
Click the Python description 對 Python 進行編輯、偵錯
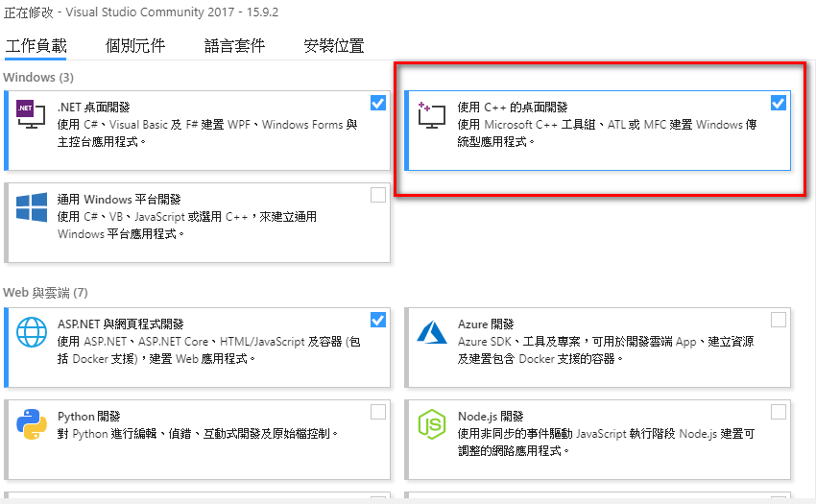tap(198, 434)
